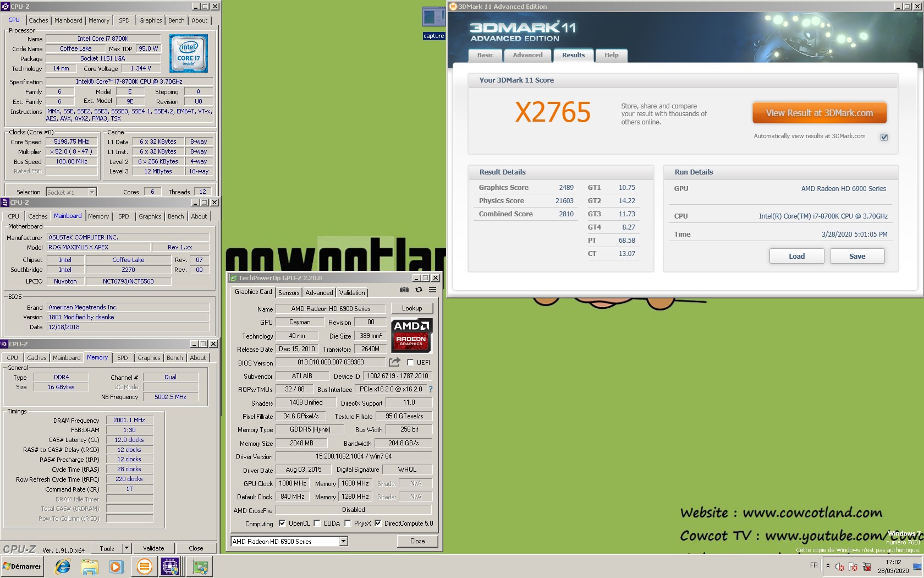Screen dimensions: 924x578
Task: Toggle the DirectCompute 5.0 checkbox
Action: click(x=378, y=524)
